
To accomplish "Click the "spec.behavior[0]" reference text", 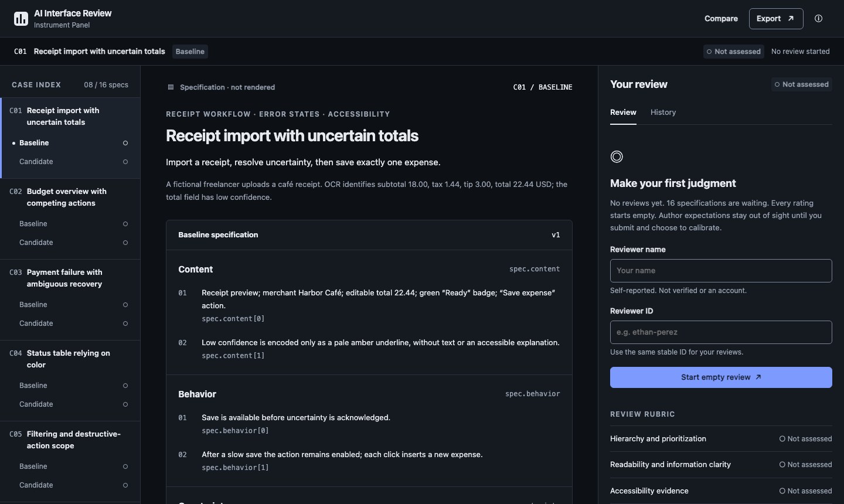I will click(x=235, y=431).
